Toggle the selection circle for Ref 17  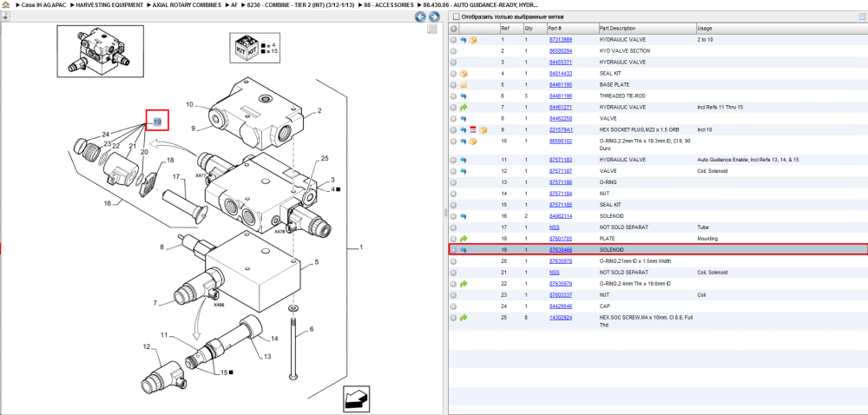453,227
